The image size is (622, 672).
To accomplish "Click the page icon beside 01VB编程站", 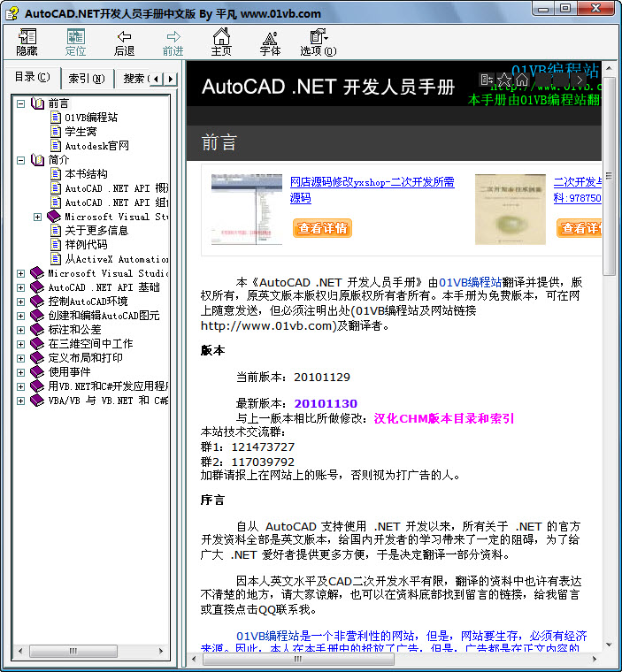I will [56, 117].
